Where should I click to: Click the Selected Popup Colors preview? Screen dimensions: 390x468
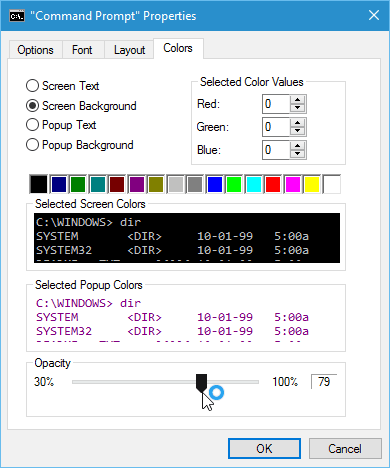187,319
